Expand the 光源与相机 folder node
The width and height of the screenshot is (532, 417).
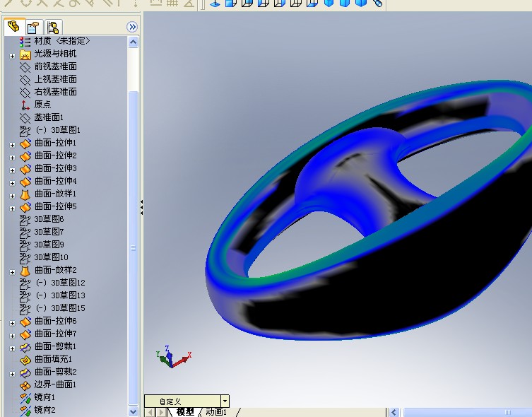12,56
